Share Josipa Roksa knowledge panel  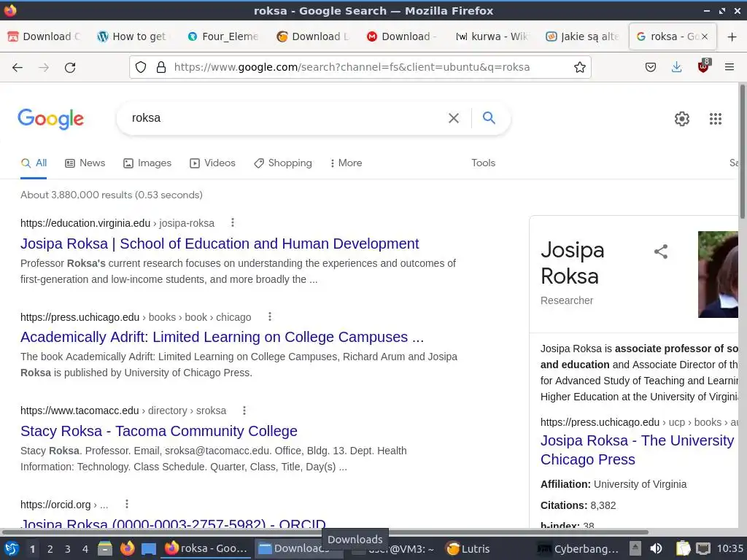click(661, 252)
